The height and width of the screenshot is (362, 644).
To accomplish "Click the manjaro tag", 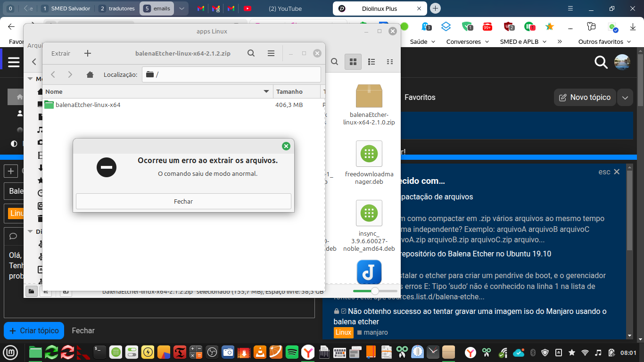I will click(x=372, y=332).
